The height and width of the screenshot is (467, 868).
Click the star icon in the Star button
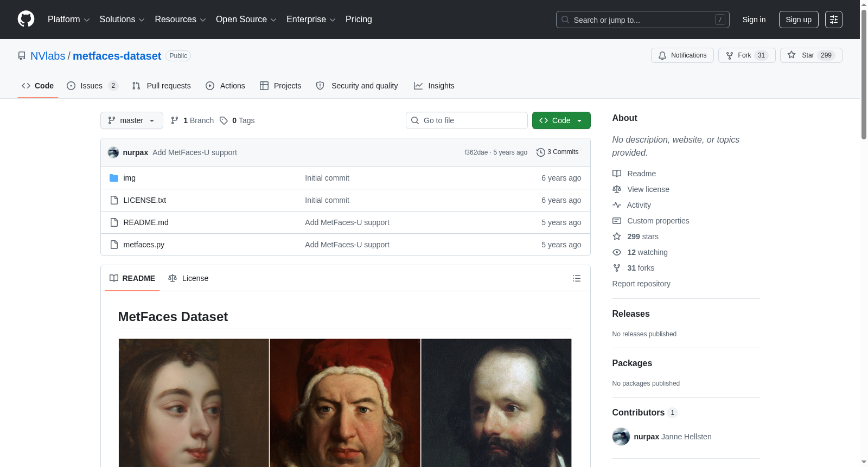coord(792,55)
